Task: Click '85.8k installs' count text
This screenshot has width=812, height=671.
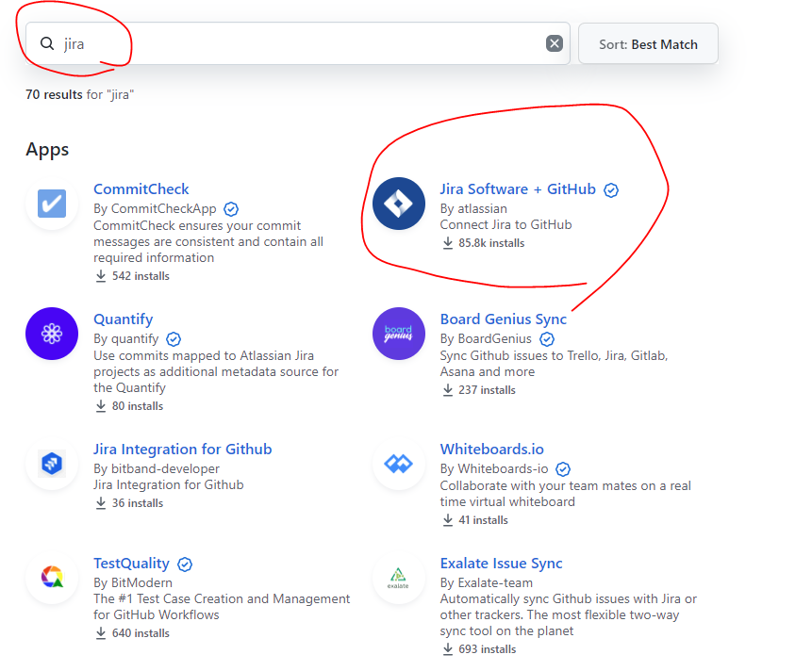Action: (491, 243)
